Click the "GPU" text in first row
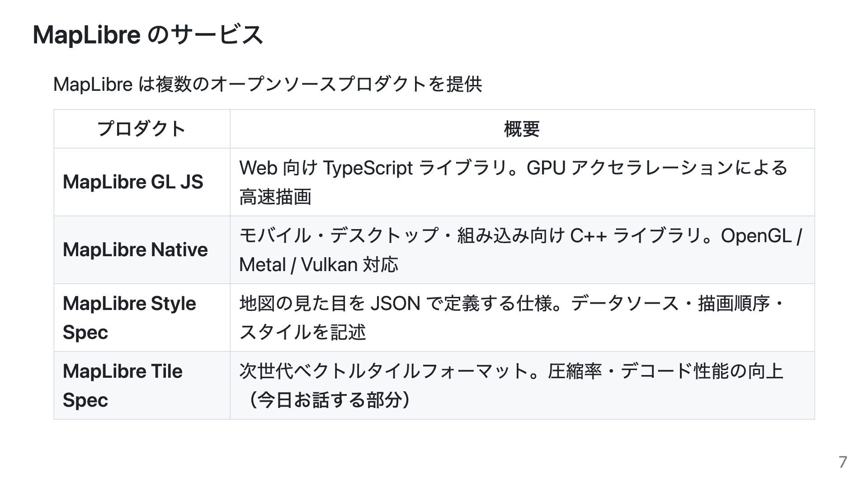The height and width of the screenshot is (488, 868). pyautogui.click(x=546, y=168)
